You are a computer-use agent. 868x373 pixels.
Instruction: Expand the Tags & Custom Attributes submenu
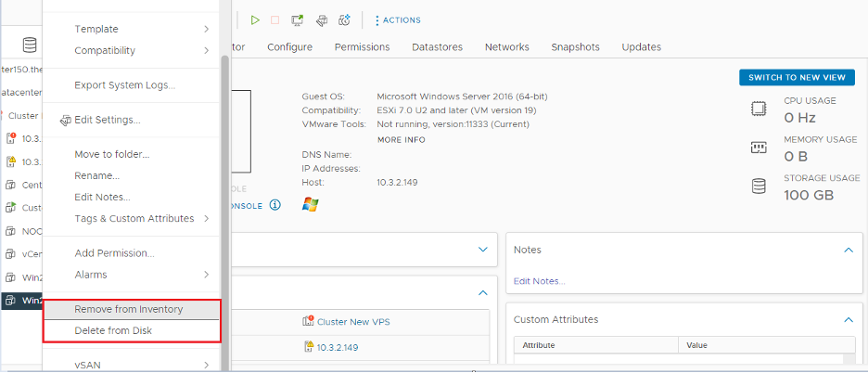point(134,218)
